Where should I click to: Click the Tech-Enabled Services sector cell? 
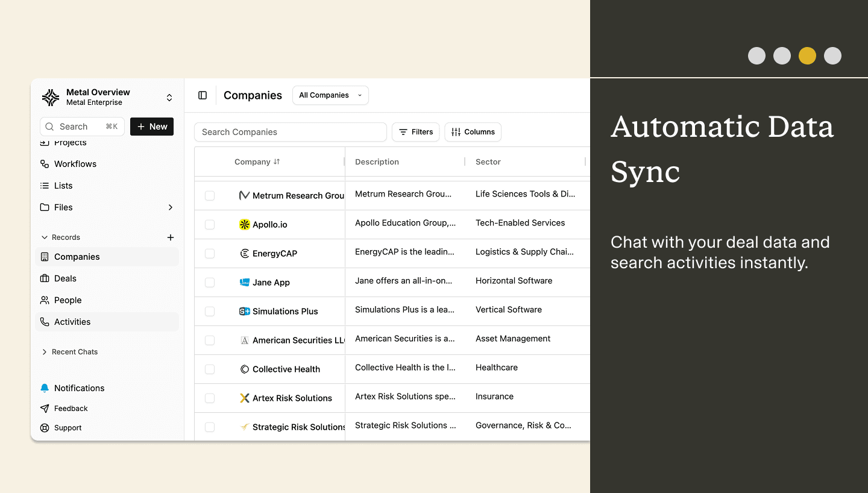[x=520, y=223]
